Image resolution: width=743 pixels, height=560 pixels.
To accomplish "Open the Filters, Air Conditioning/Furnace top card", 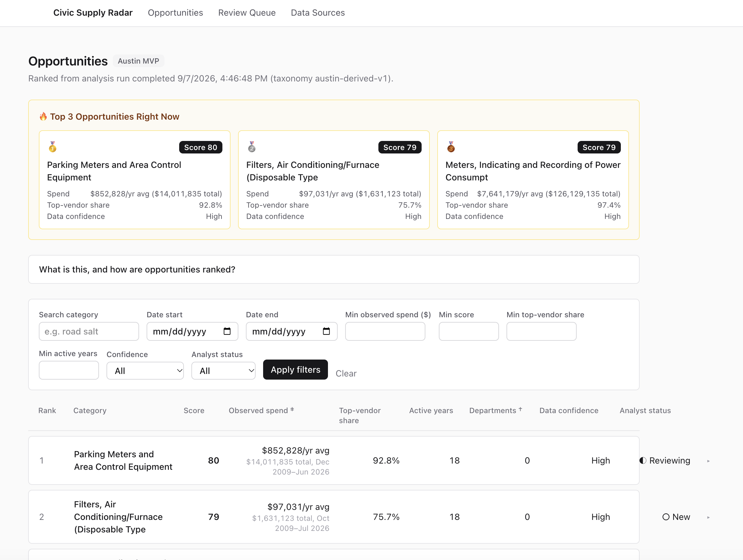I will [334, 180].
